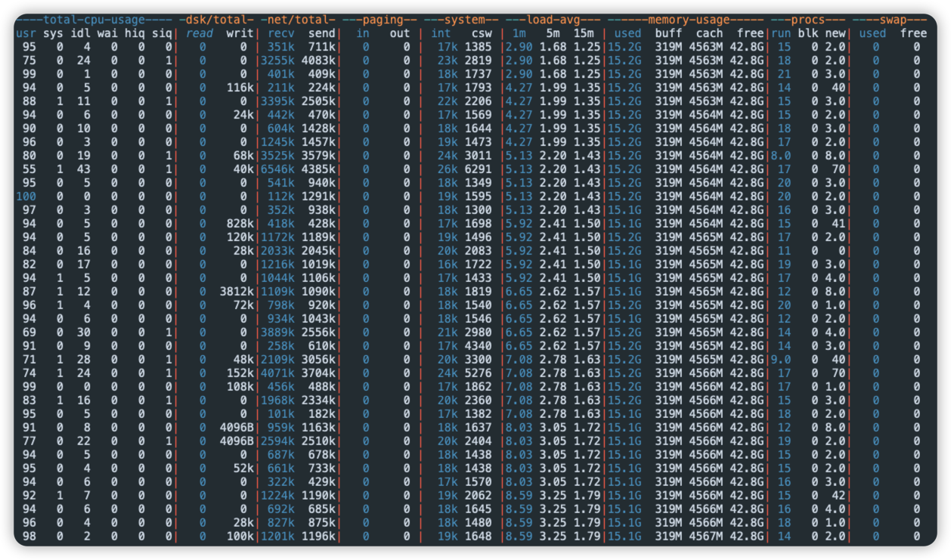Click the csw value 5276
The width and height of the screenshot is (951, 560).
(x=479, y=373)
